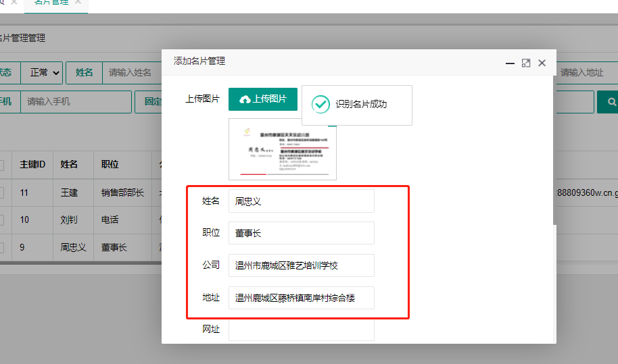Tick the checkbox for row ID 11
The image size is (618, 364).
pos(1,193)
